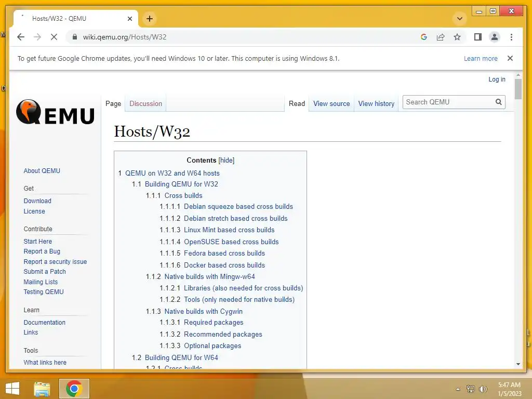Image resolution: width=532 pixels, height=399 pixels.
Task: Click the Chrome taskbar icon
Action: point(74,389)
